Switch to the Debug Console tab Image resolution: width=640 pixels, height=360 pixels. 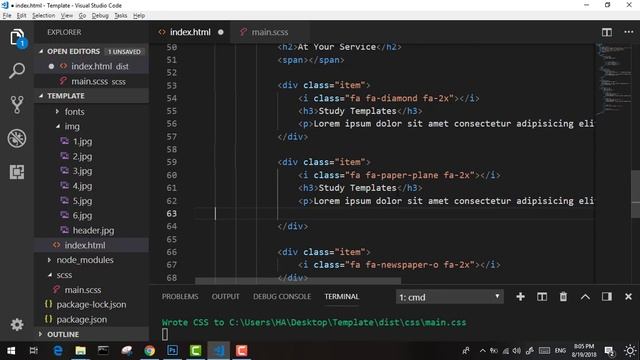tap(282, 297)
